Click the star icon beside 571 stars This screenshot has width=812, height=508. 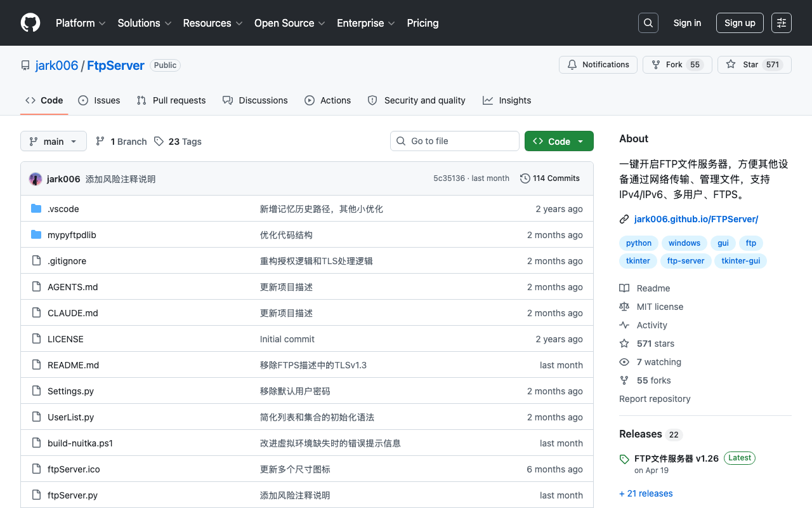pos(624,344)
